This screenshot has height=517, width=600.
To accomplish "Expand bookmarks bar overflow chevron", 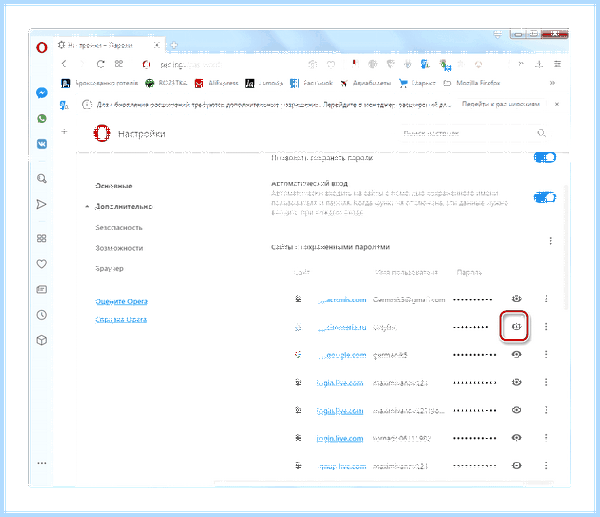I will [x=552, y=83].
